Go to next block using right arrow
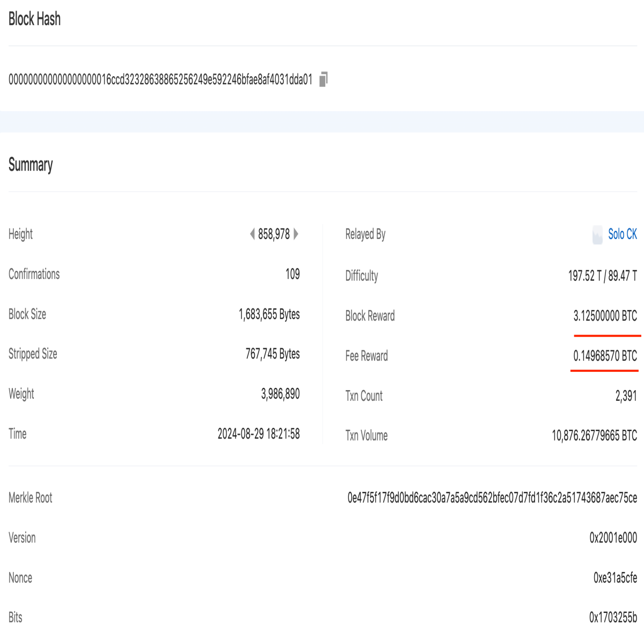This screenshot has width=644, height=644. (296, 234)
